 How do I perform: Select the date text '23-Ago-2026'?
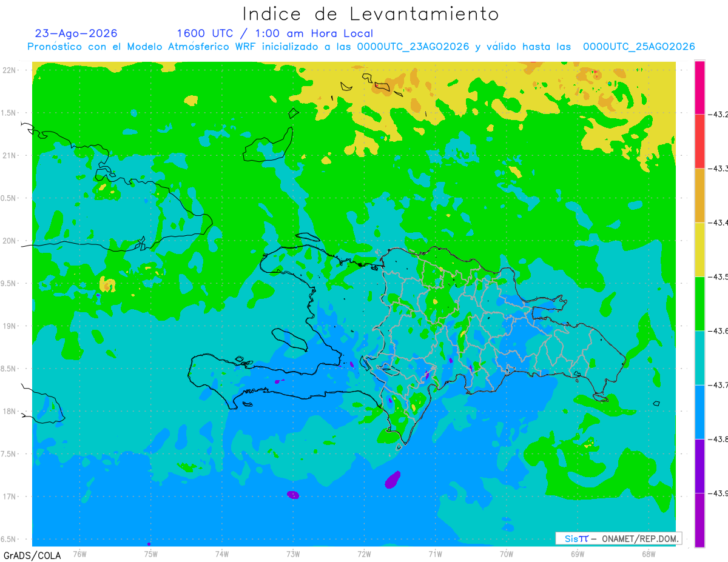click(76, 34)
